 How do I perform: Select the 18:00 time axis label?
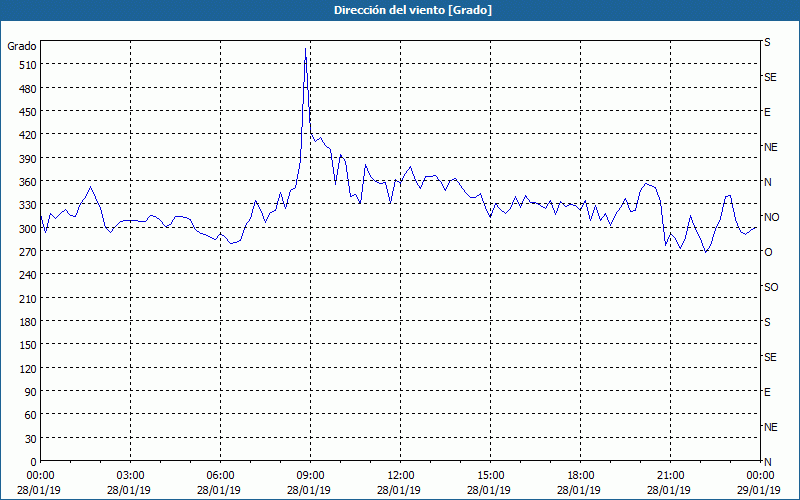pos(580,476)
